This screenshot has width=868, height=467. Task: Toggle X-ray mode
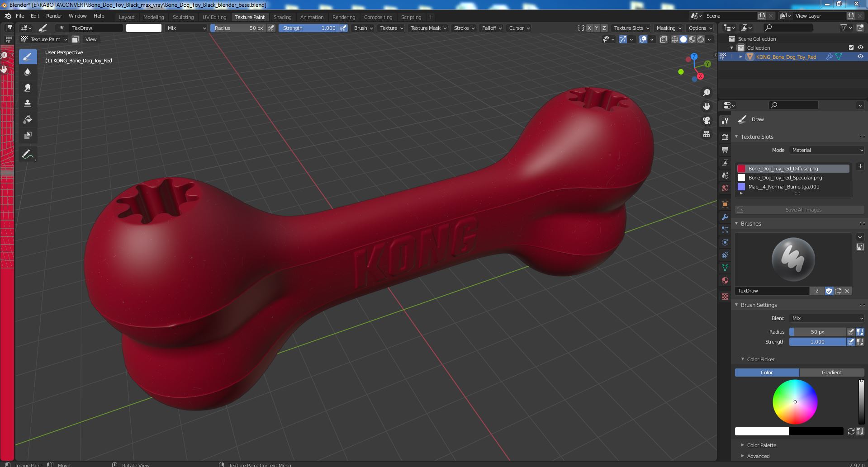pos(663,39)
